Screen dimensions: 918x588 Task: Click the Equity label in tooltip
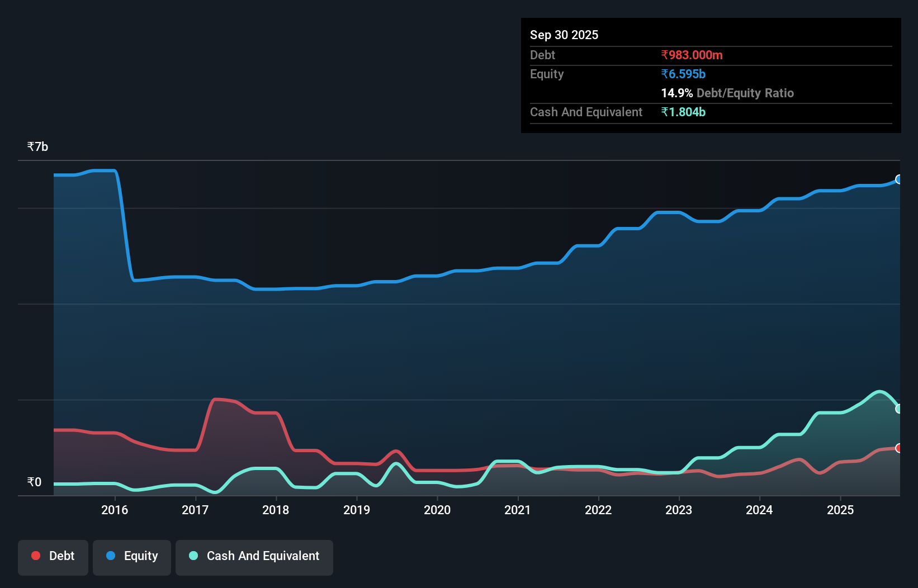pos(547,74)
